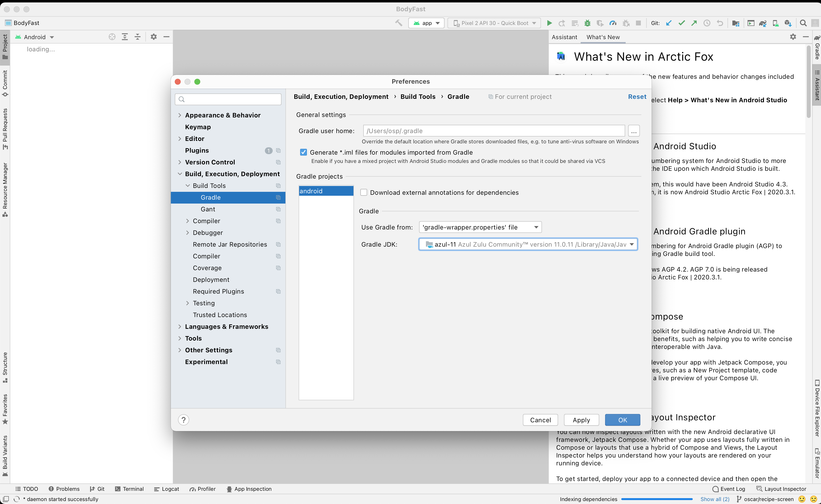
Task: Click the Apply button
Action: 581,420
